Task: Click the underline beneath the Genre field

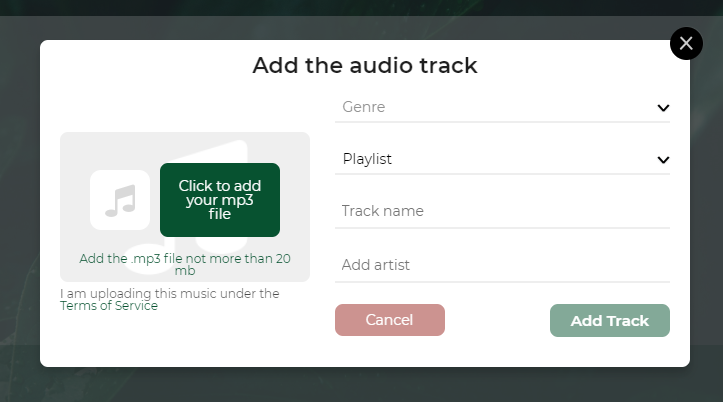Action: 502,122
